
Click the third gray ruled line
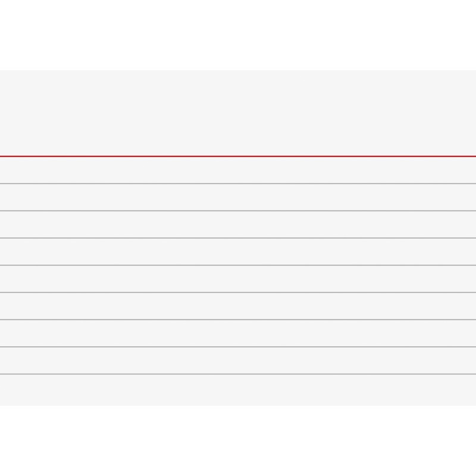click(238, 238)
